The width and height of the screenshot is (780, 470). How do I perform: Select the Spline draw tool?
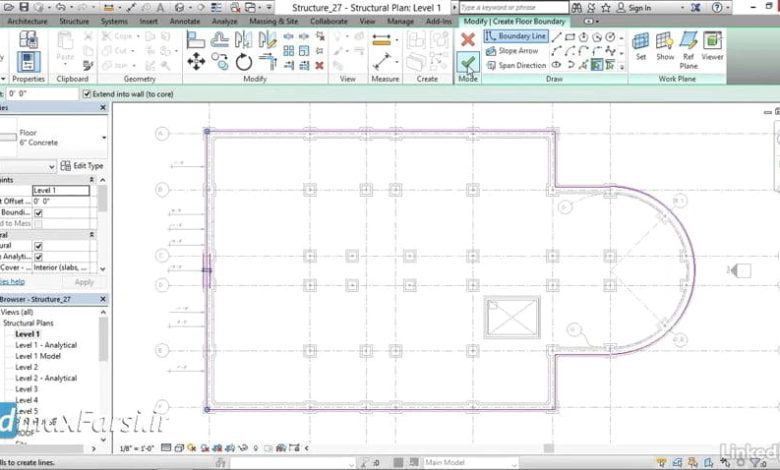610,51
